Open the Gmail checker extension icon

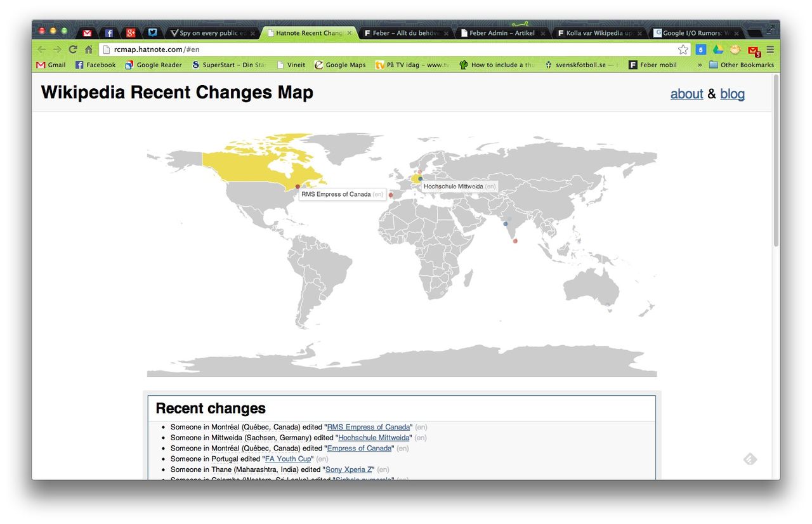pyautogui.click(x=753, y=50)
